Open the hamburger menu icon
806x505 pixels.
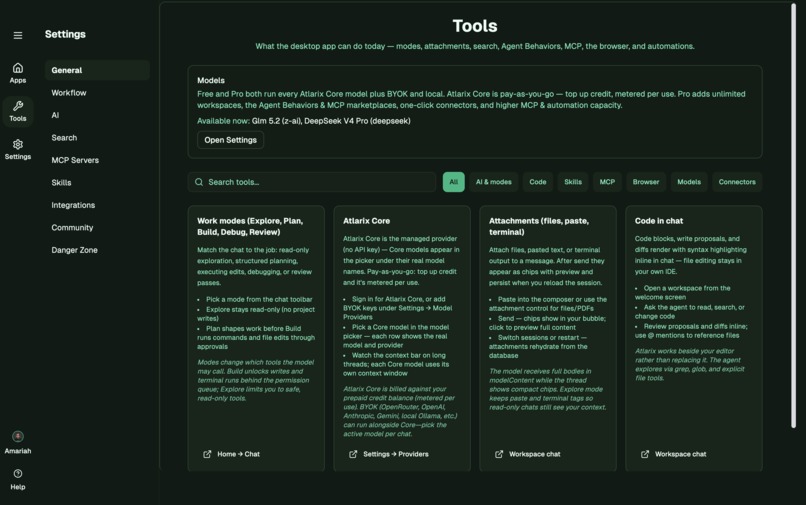tap(18, 35)
